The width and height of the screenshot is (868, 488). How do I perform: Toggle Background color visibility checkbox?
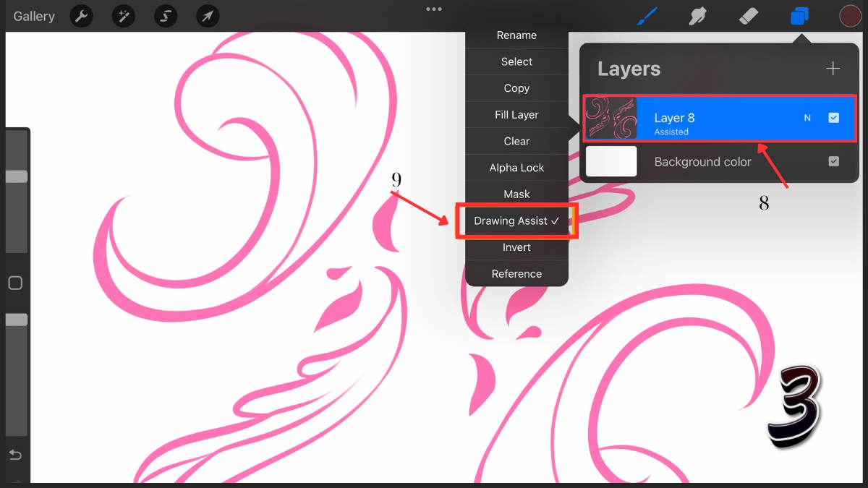pos(833,161)
